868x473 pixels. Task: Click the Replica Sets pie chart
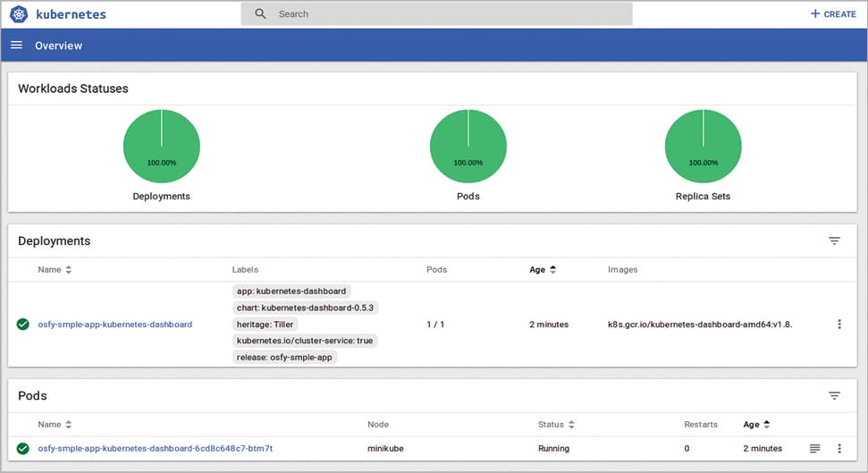(x=703, y=147)
